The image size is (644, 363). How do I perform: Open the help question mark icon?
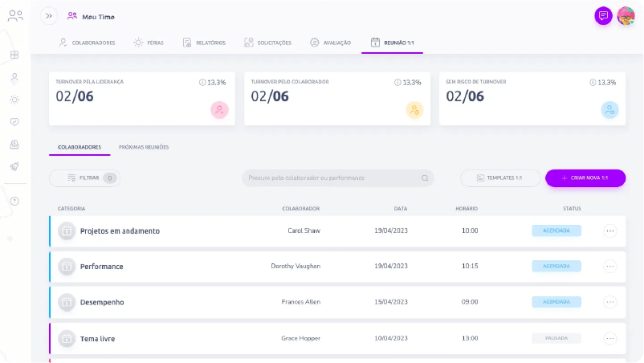coord(14,202)
